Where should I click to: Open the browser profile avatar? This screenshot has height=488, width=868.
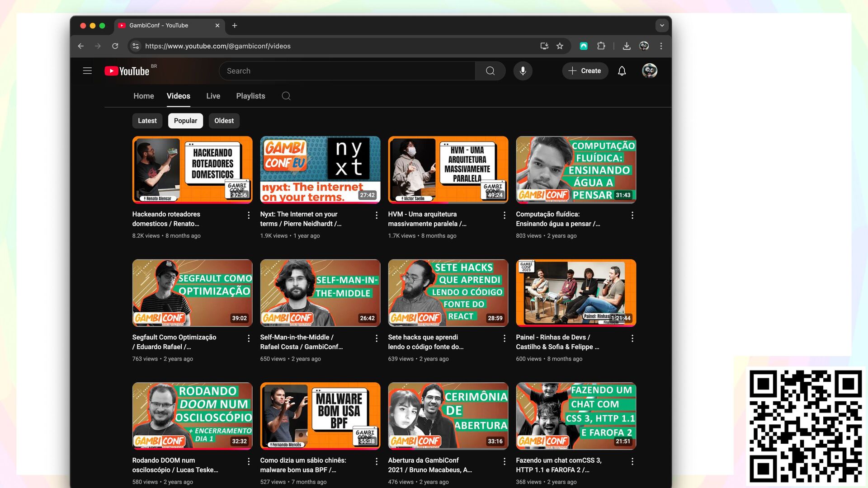(644, 46)
